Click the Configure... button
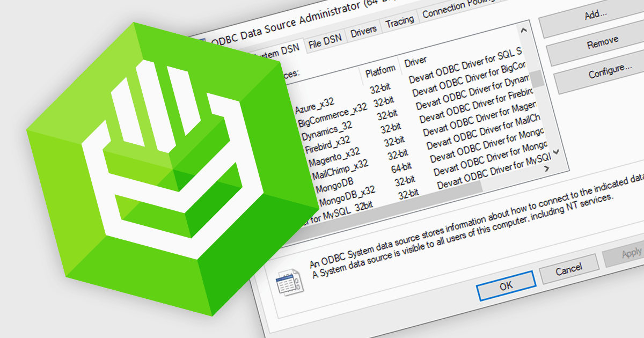644x338 pixels. pyautogui.click(x=609, y=71)
